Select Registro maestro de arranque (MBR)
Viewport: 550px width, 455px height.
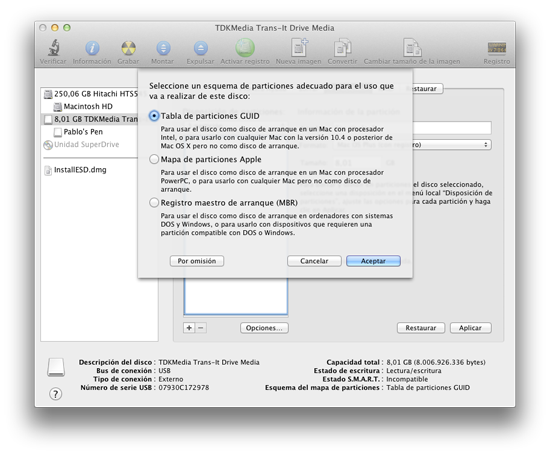pyautogui.click(x=154, y=203)
